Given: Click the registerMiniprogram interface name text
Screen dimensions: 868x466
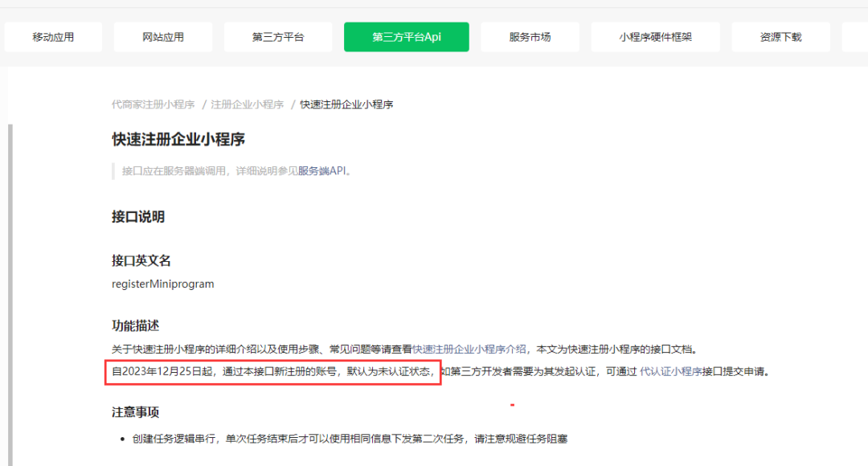Looking at the screenshot, I should [x=162, y=284].
